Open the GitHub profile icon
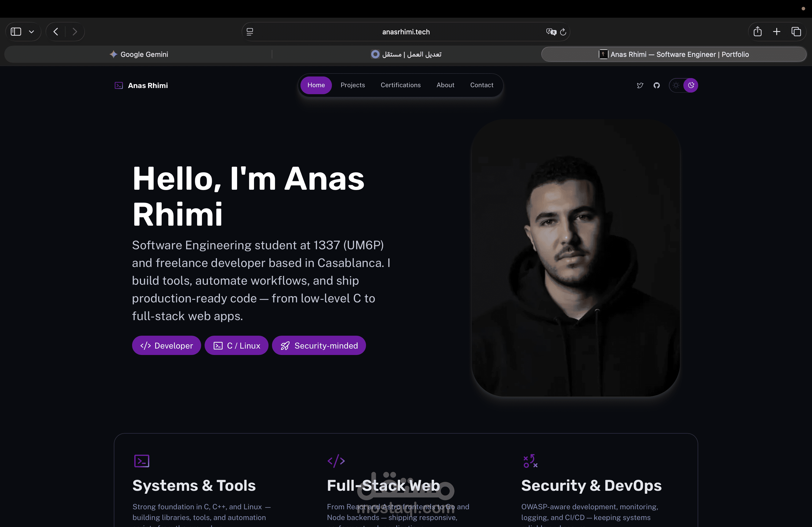Image resolution: width=812 pixels, height=527 pixels. point(657,85)
